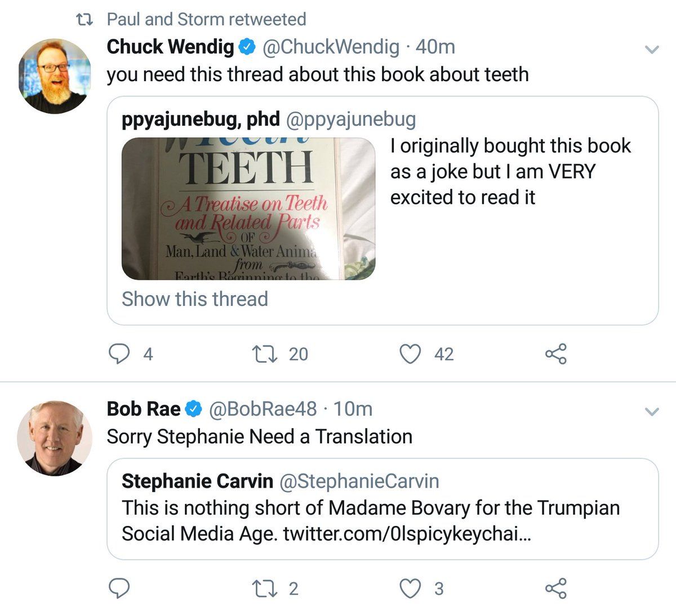This screenshot has width=676, height=616.
Task: Click the Bob Rae display name
Action: pos(144,409)
